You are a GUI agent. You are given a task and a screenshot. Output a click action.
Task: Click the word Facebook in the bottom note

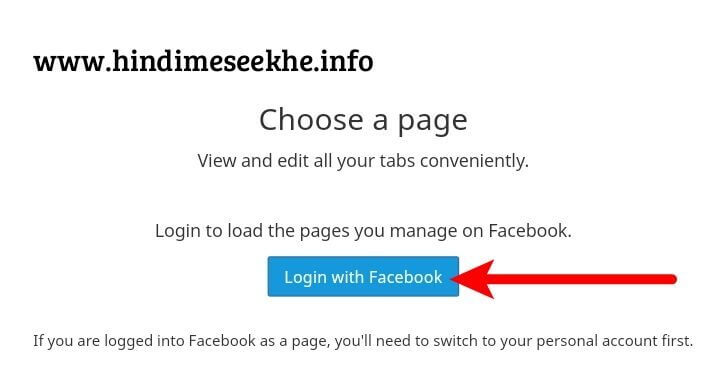(x=222, y=341)
